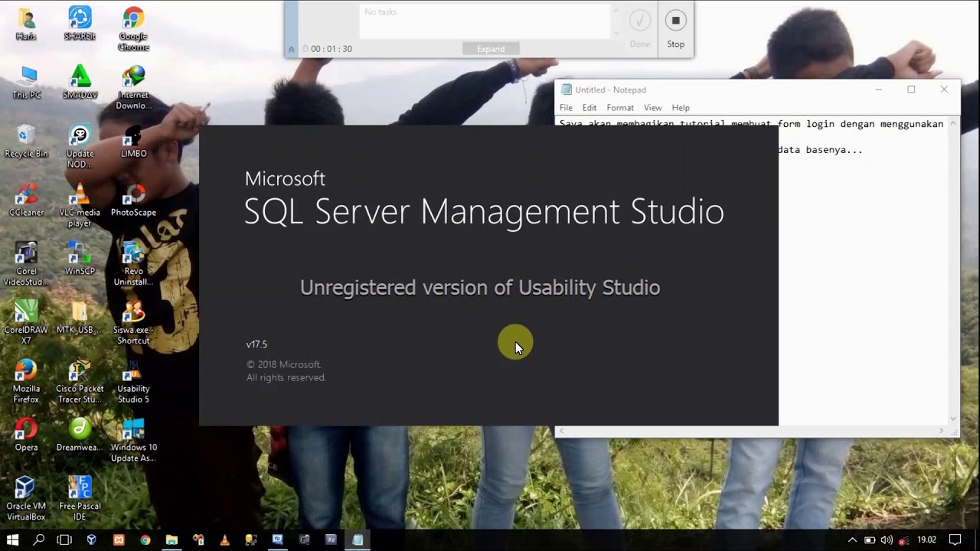This screenshot has height=551, width=980.
Task: Open the WinSCP desktop shortcut
Action: point(80,259)
